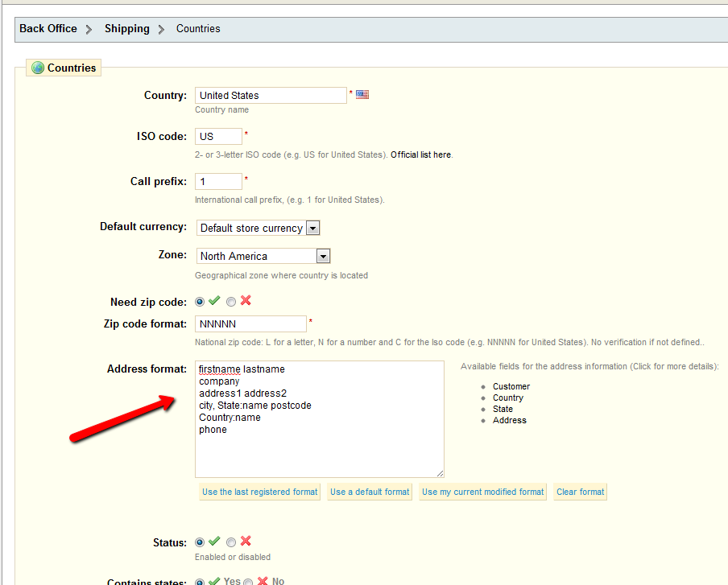
Task: Click Address in available fields list
Action: 509,420
